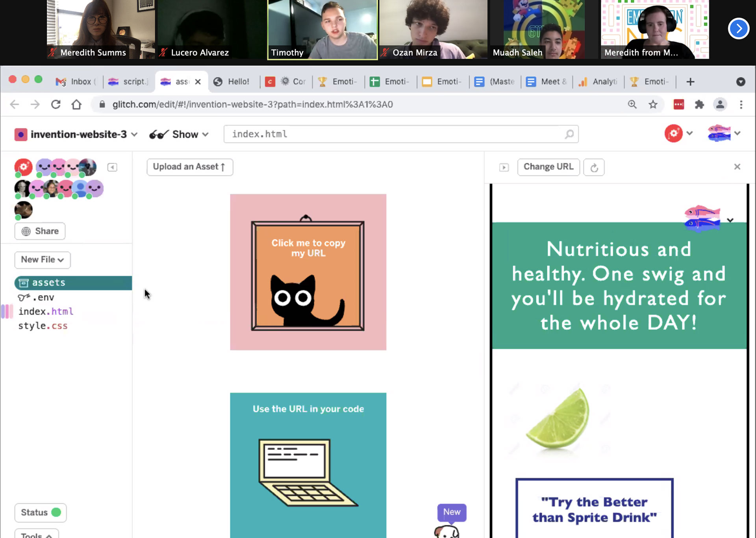
Task: Click the 'Nutritious and healthy' banner text
Action: coord(619,286)
